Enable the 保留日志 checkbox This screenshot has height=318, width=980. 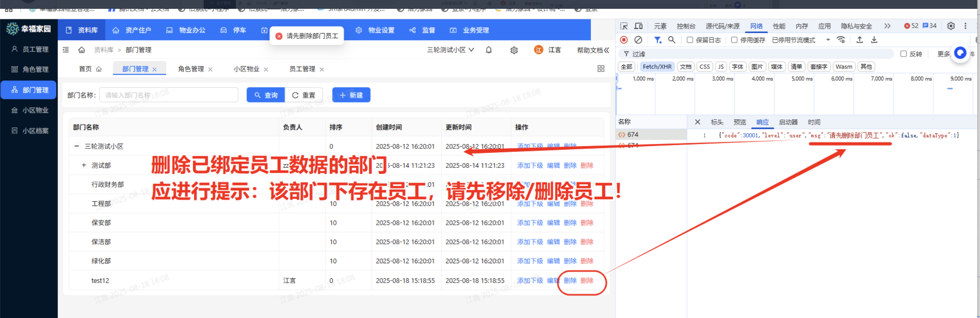click(690, 40)
